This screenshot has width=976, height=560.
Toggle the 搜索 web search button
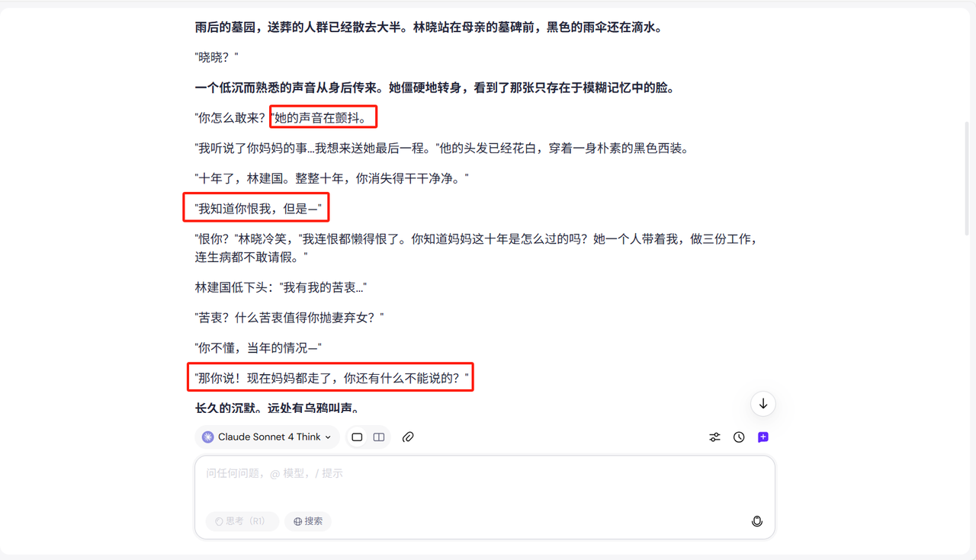[x=308, y=521]
